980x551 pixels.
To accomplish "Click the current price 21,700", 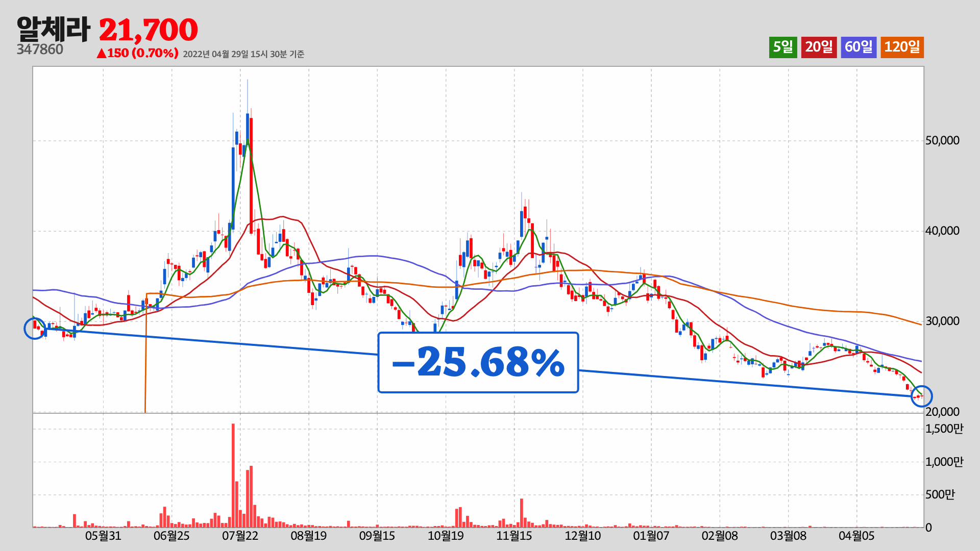I will click(x=148, y=30).
